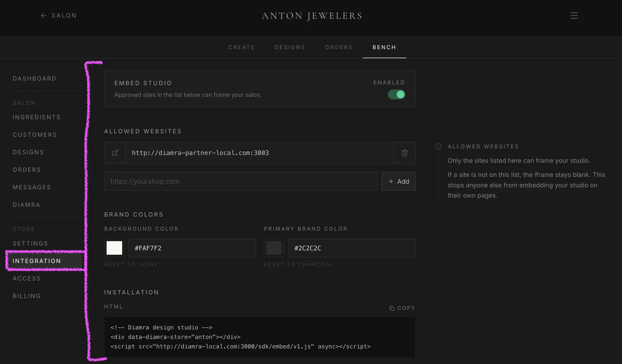The image size is (622, 364).
Task: Open Diamra in the sidebar
Action: click(x=27, y=205)
